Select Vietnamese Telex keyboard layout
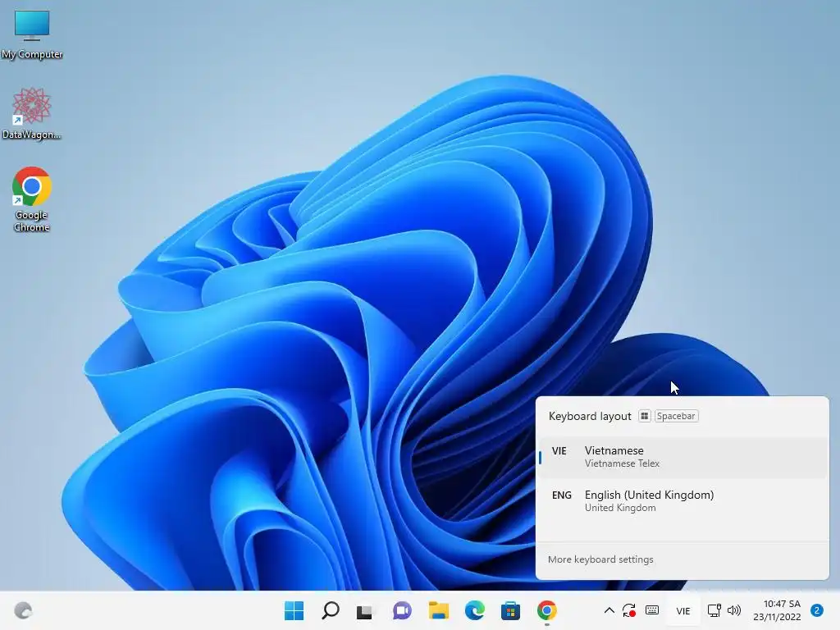This screenshot has width=840, height=630. (682, 456)
